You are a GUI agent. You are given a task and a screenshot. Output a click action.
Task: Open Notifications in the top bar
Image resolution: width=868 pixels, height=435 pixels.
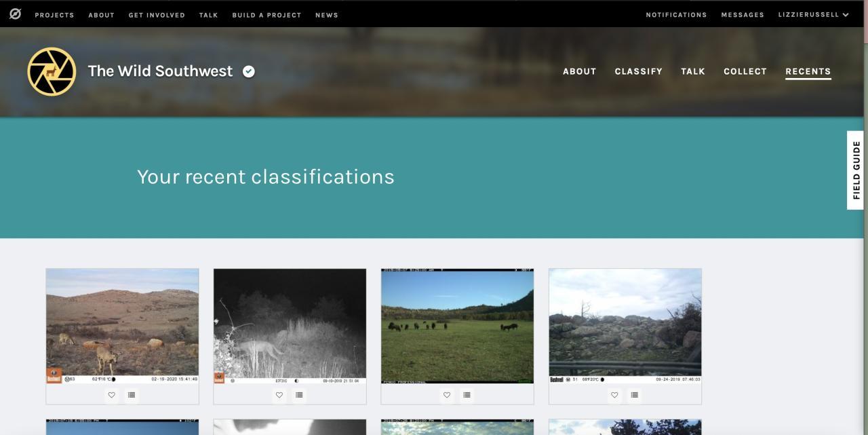pyautogui.click(x=676, y=15)
